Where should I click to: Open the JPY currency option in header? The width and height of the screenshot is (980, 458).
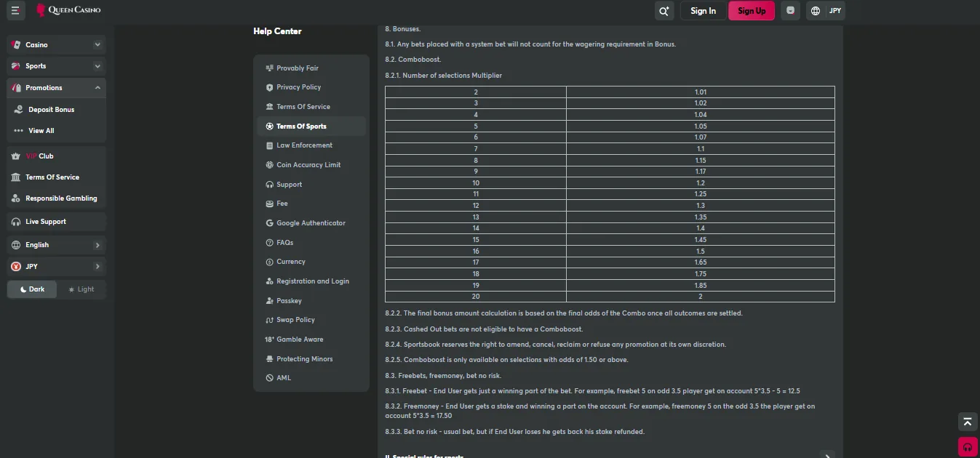tap(835, 11)
